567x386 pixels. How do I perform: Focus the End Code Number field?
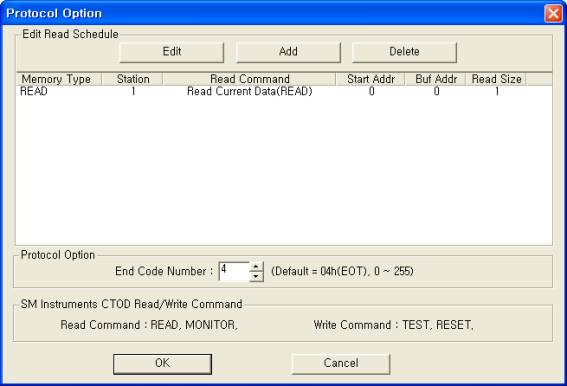[x=234, y=271]
